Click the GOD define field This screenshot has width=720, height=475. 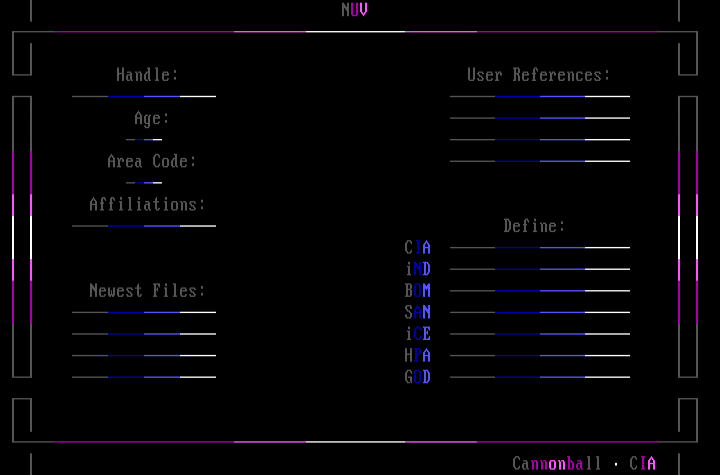coord(540,377)
